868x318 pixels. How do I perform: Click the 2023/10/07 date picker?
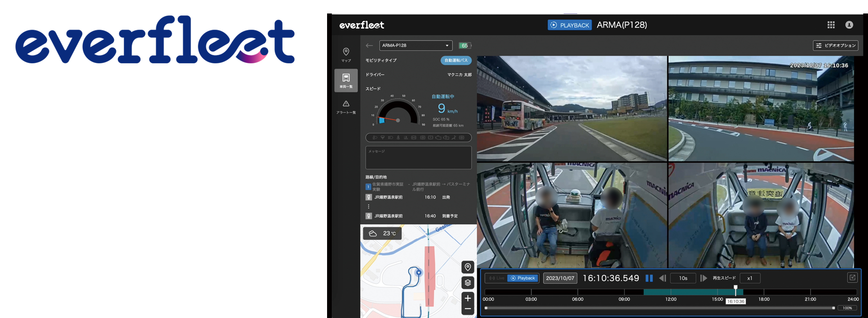[x=560, y=278]
